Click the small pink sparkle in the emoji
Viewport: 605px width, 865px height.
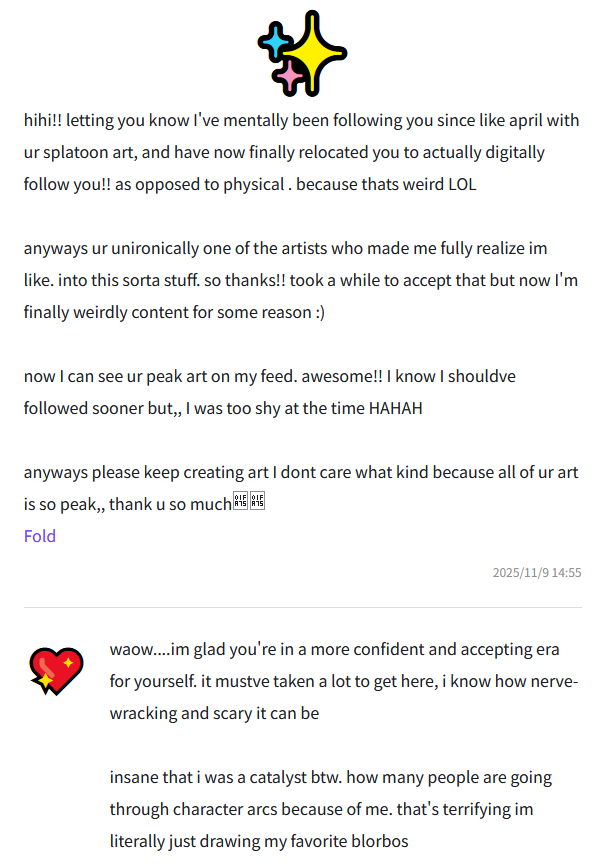click(x=290, y=74)
